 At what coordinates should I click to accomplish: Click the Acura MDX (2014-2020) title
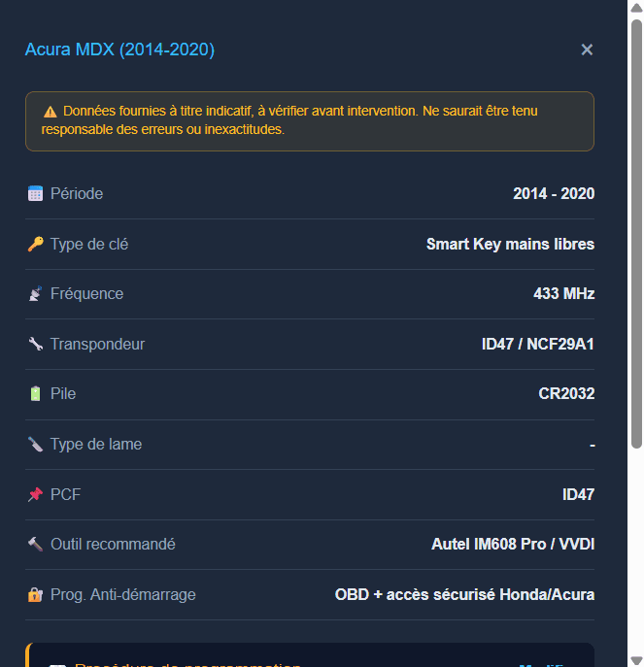[x=119, y=50]
